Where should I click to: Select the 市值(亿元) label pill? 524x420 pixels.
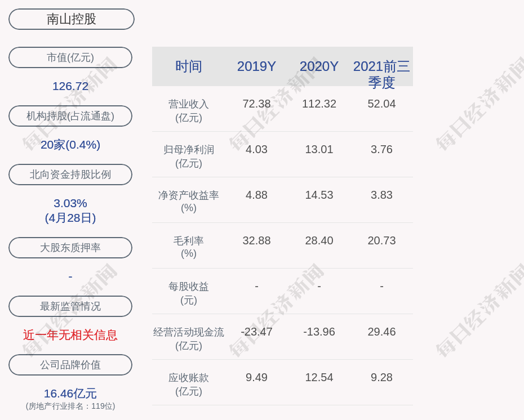coord(70,57)
